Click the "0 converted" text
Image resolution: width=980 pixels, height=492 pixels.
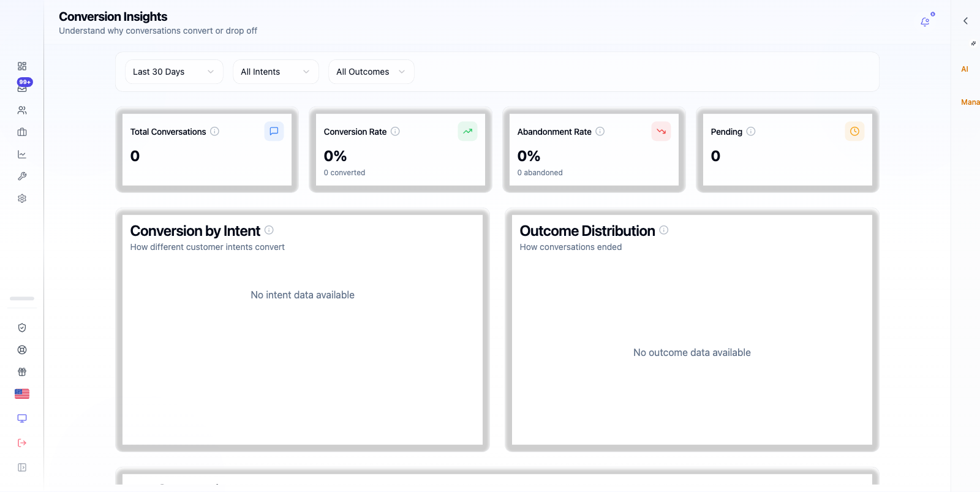(x=344, y=173)
